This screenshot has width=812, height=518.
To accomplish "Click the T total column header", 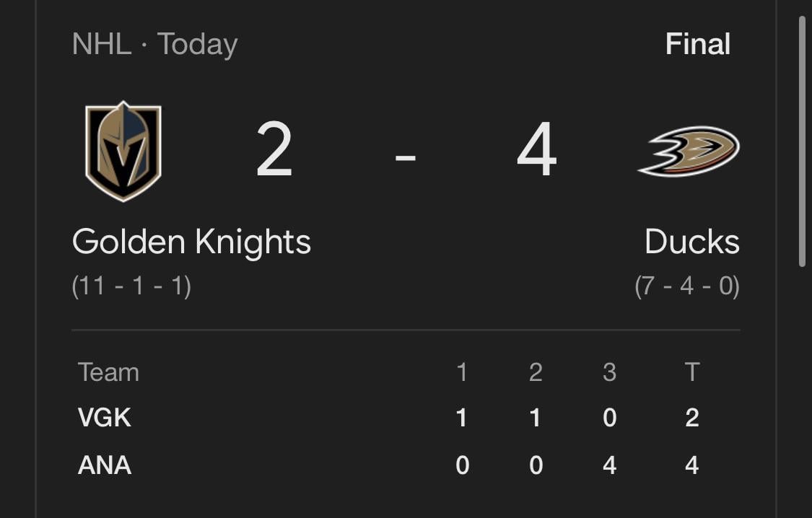I will pyautogui.click(x=691, y=372).
